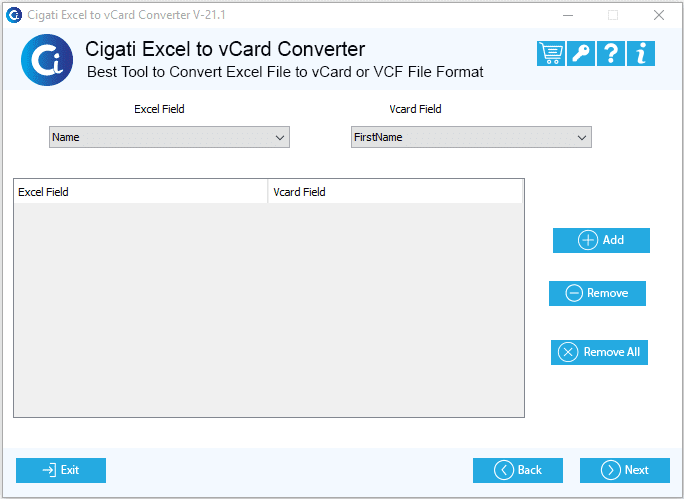Close the converter window
The image size is (684, 499).
coord(659,15)
